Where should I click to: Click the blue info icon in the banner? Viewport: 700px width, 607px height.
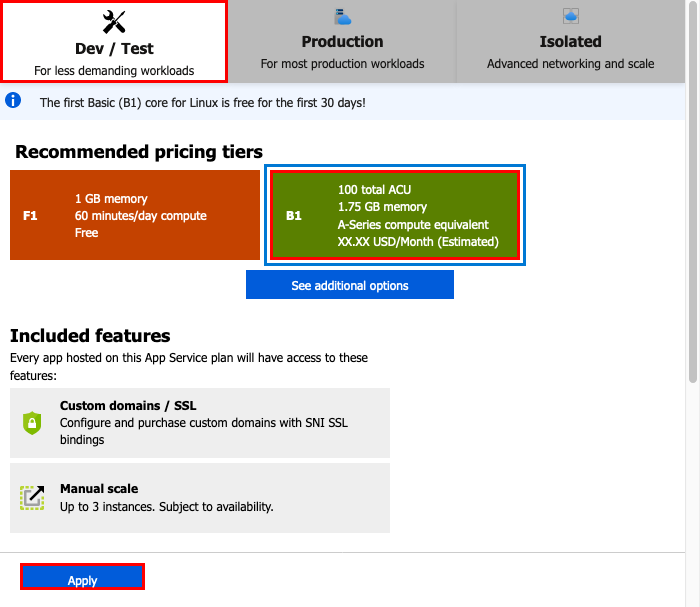pyautogui.click(x=13, y=100)
